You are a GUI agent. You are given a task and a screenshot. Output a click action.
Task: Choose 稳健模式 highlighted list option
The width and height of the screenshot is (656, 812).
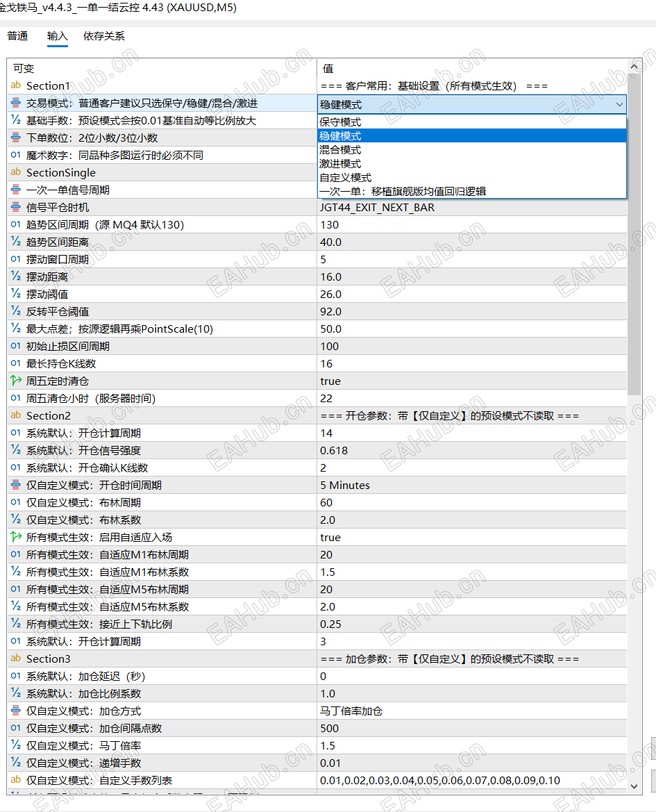[x=472, y=135]
